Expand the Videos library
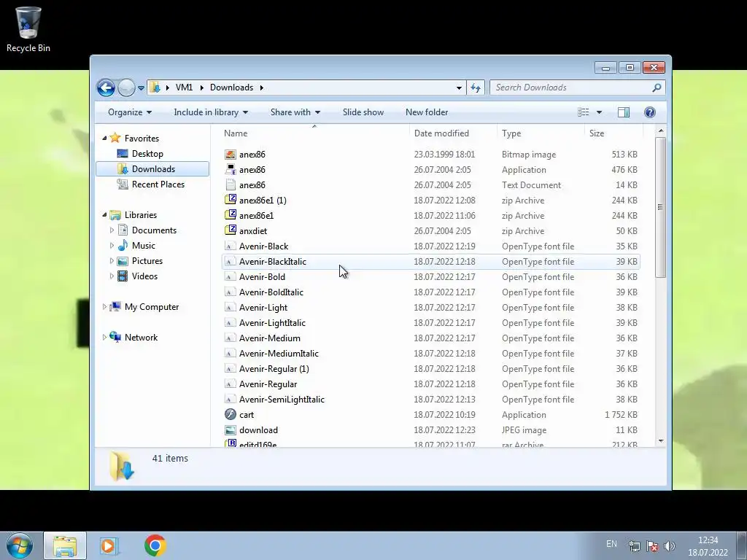The image size is (747, 560). [112, 276]
